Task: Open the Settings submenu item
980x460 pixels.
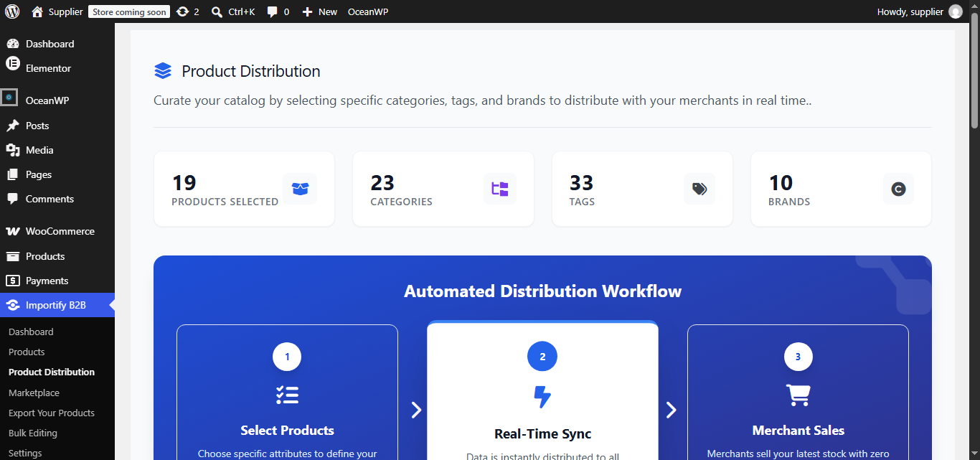Action: [x=25, y=453]
